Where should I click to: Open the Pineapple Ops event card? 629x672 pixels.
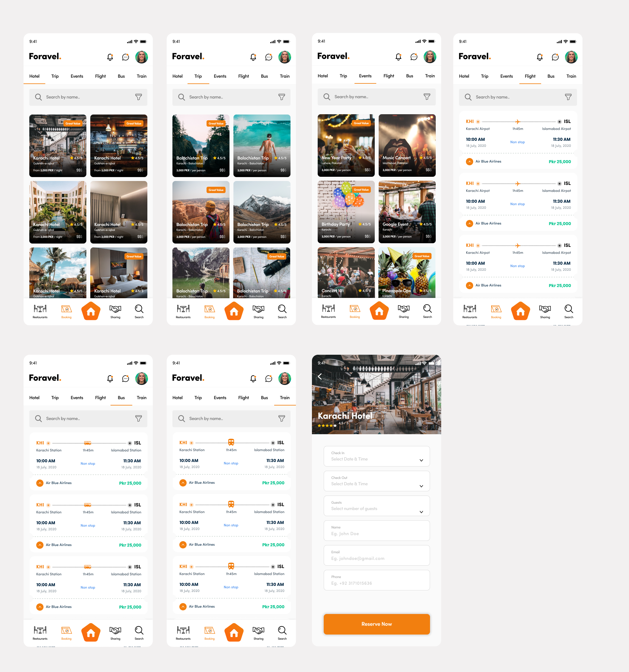click(407, 273)
